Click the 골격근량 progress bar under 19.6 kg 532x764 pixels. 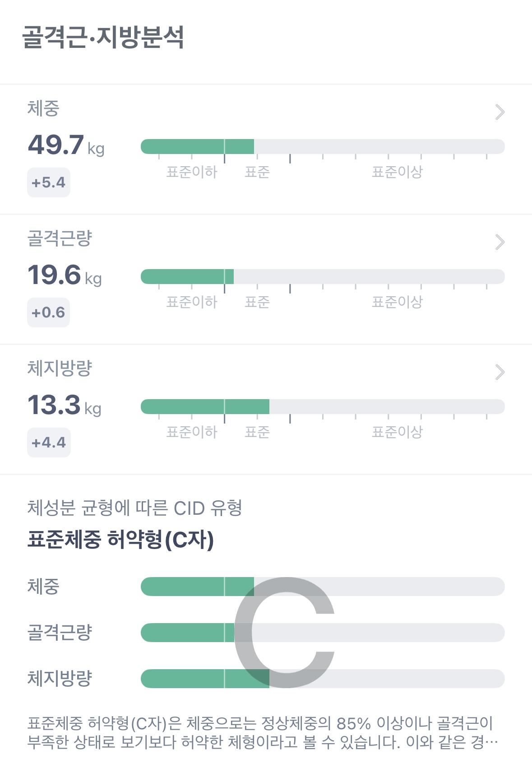(x=322, y=277)
